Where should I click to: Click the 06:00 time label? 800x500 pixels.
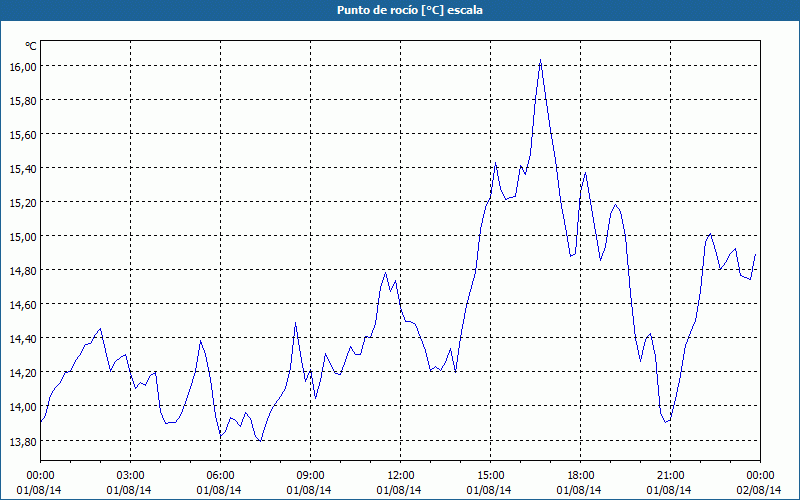220,476
